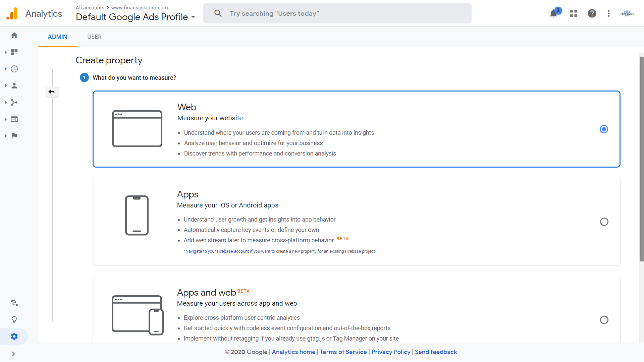Select the Web radio button option

[604, 129]
